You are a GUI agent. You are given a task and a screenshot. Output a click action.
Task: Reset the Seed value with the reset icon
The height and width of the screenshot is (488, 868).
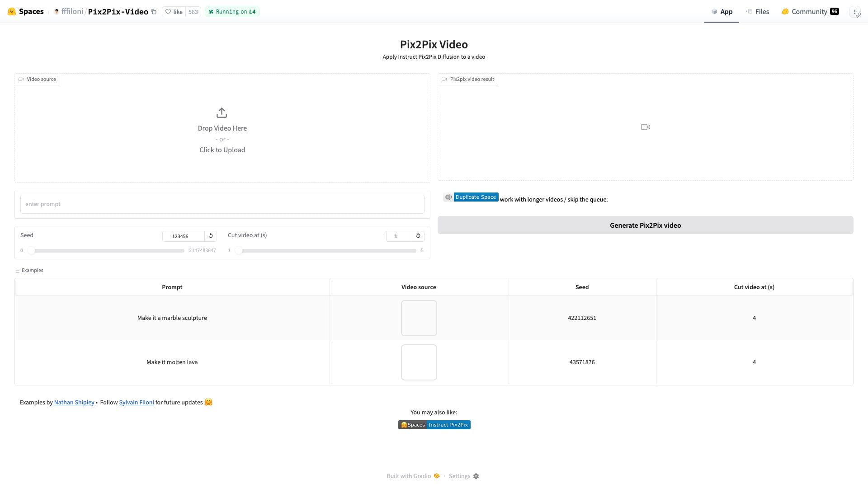coord(211,236)
